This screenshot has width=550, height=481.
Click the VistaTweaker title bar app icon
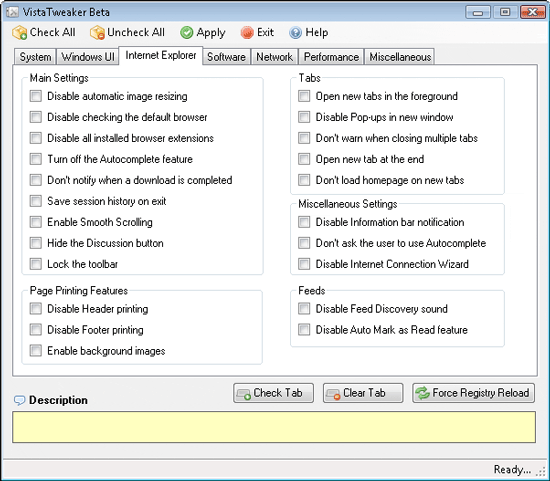[x=12, y=12]
